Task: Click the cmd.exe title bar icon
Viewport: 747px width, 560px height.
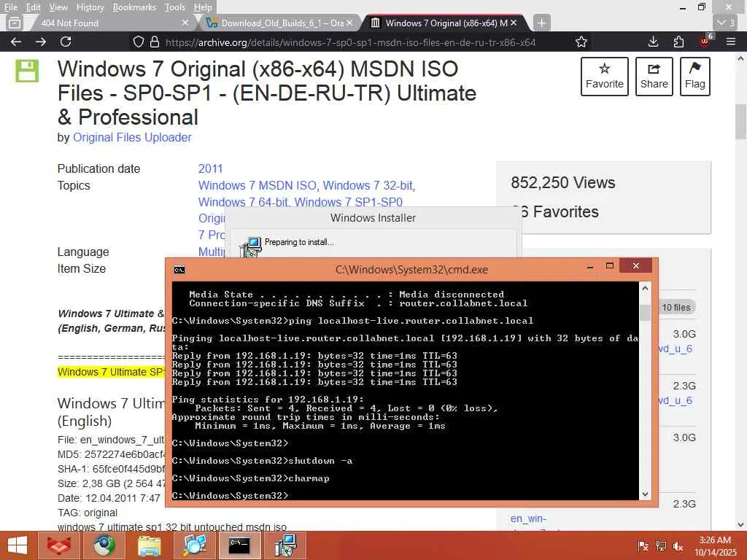Action: 179,270
